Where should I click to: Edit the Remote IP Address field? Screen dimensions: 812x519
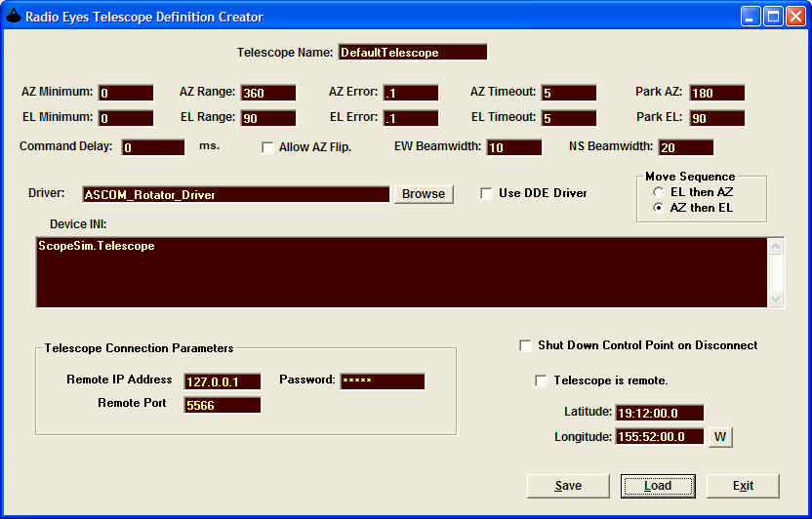(223, 381)
